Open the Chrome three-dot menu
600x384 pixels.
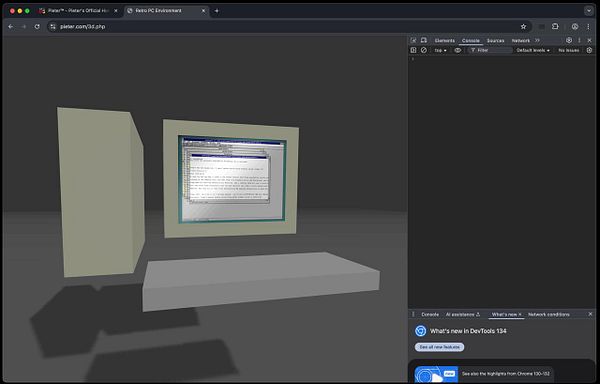pos(589,26)
